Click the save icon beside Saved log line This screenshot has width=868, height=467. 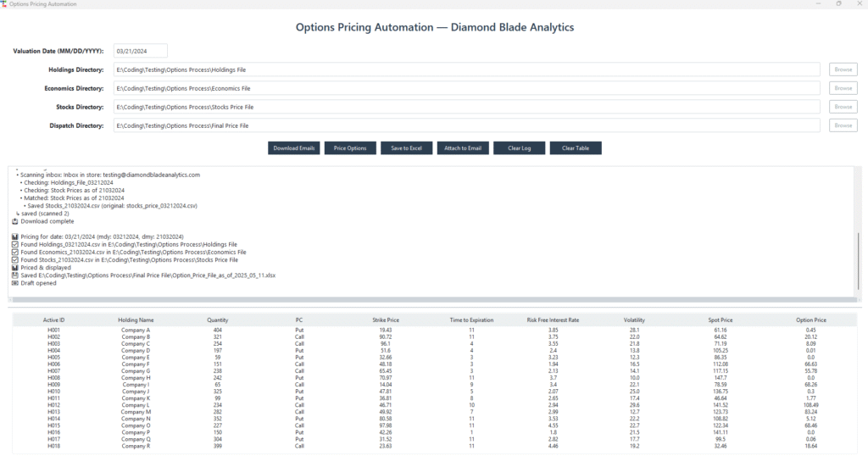tap(15, 275)
